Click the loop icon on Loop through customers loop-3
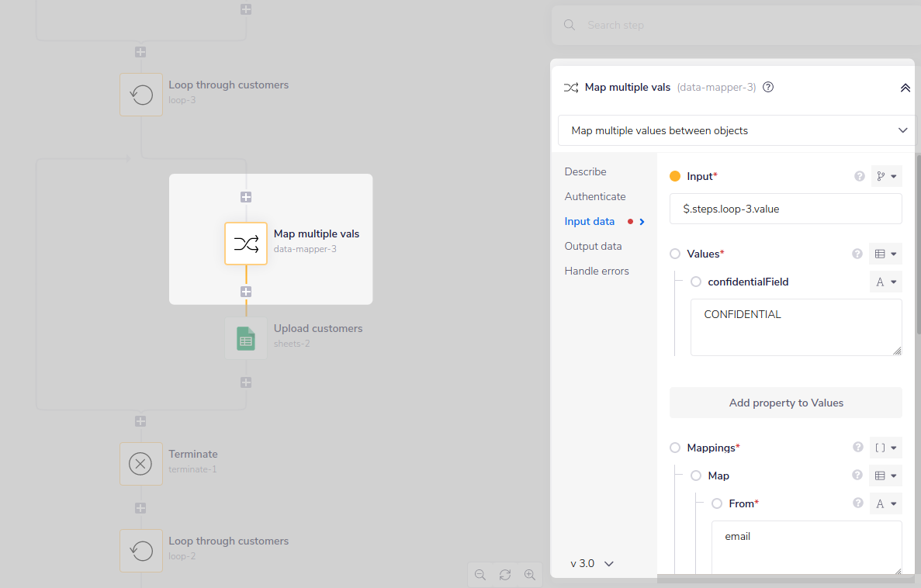This screenshot has width=921, height=588. click(140, 94)
